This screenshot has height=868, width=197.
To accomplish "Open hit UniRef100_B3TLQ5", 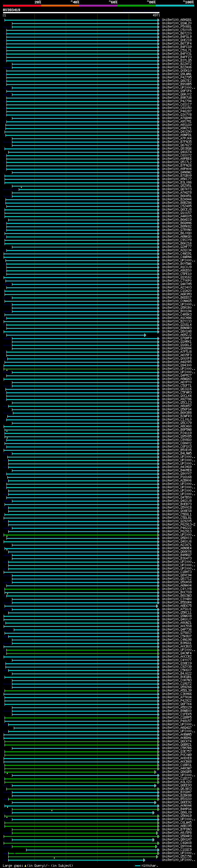I will [176, 61].
